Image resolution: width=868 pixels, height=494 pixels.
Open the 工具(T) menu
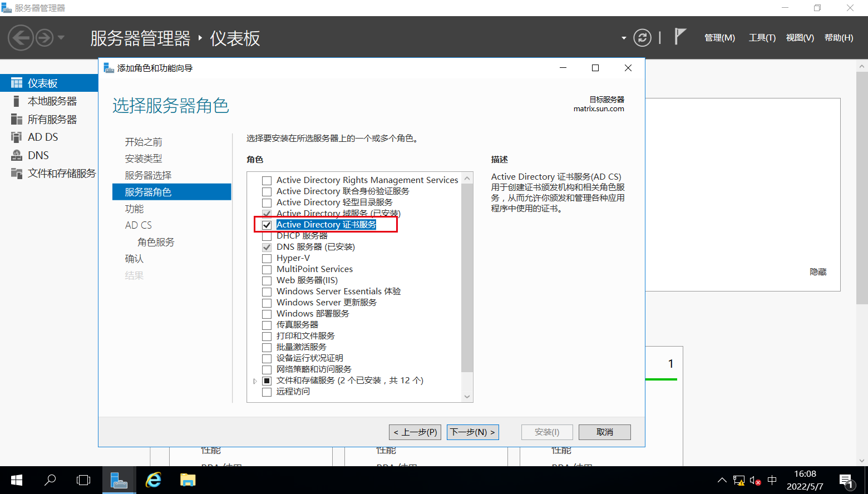762,38
